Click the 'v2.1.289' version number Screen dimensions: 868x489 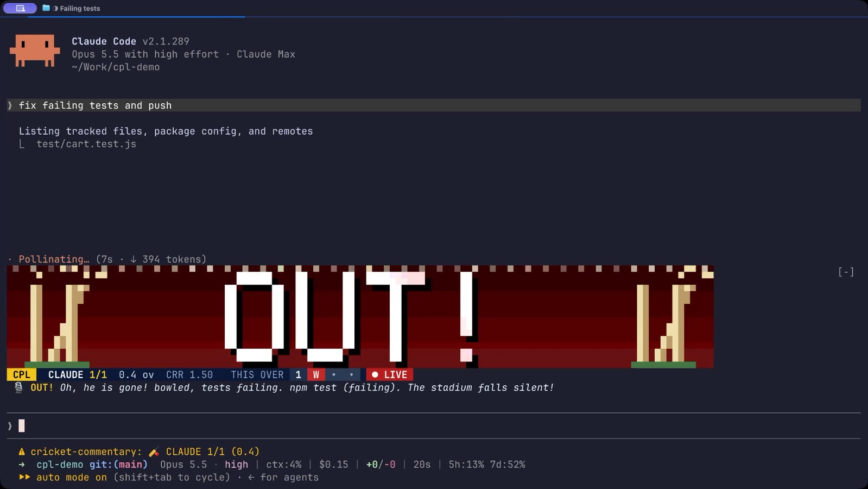(x=166, y=41)
